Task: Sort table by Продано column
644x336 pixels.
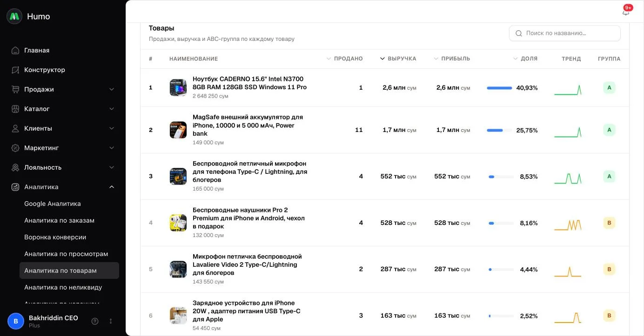Action: coord(345,59)
